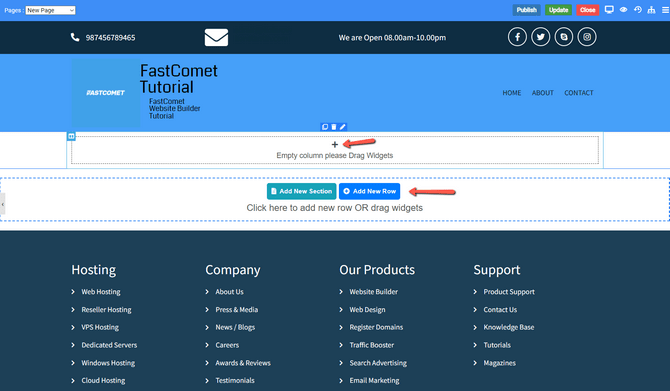Open sitemap structure icon

pyautogui.click(x=651, y=10)
